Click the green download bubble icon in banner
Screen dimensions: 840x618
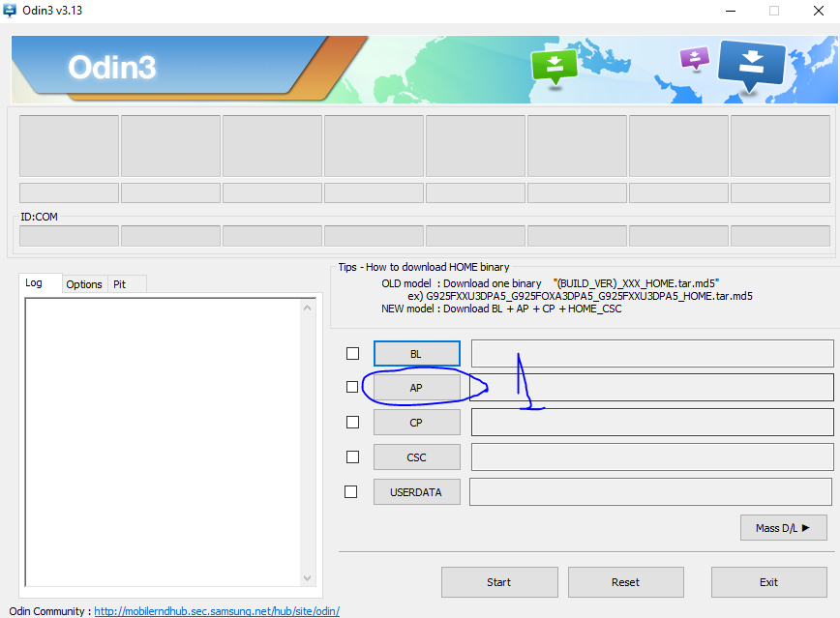pyautogui.click(x=555, y=67)
